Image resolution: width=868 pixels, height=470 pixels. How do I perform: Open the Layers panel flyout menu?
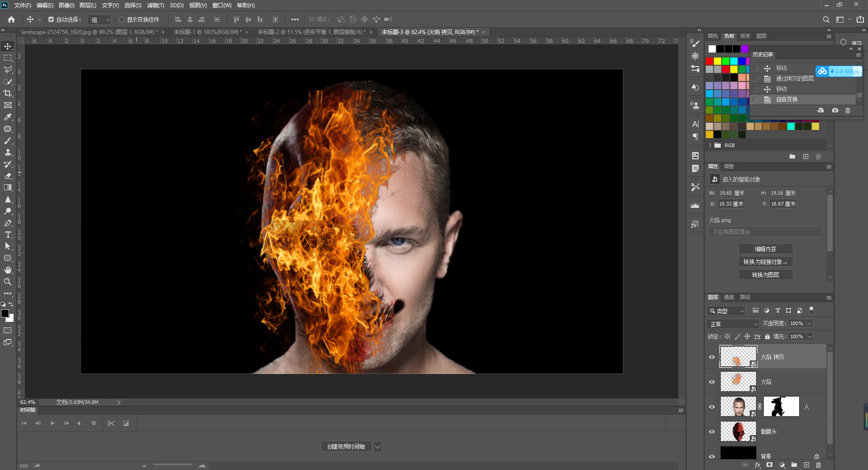tap(829, 297)
